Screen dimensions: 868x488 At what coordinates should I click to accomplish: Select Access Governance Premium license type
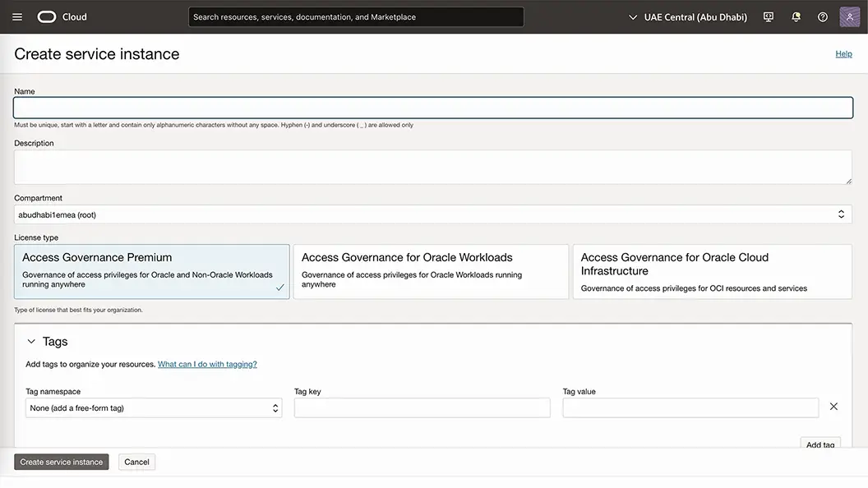(152, 272)
